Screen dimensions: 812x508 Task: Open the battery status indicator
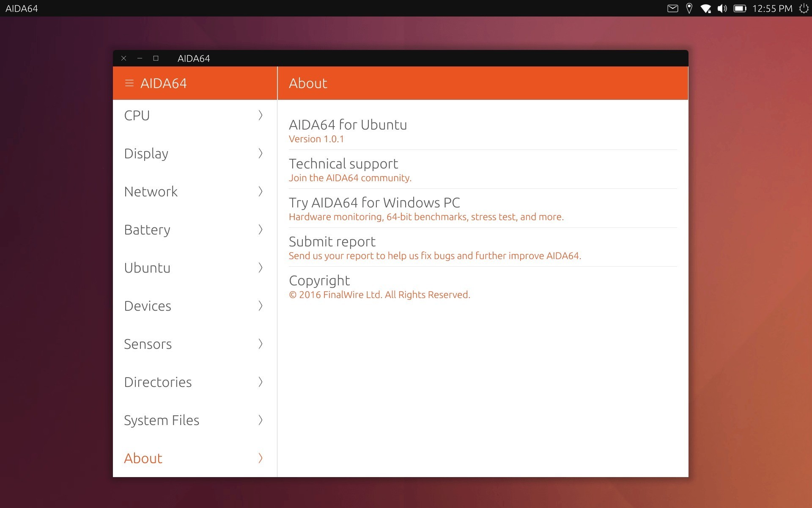[x=739, y=8]
